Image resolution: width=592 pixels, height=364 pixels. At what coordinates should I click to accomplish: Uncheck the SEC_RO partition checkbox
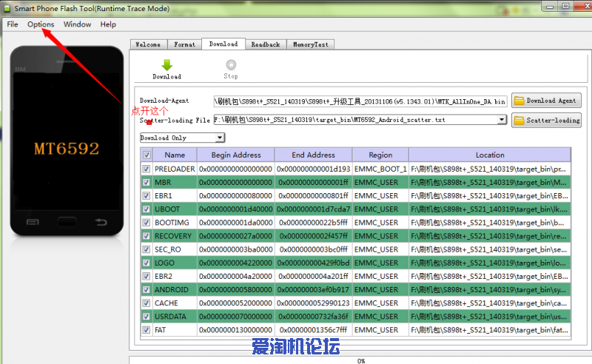(x=147, y=249)
